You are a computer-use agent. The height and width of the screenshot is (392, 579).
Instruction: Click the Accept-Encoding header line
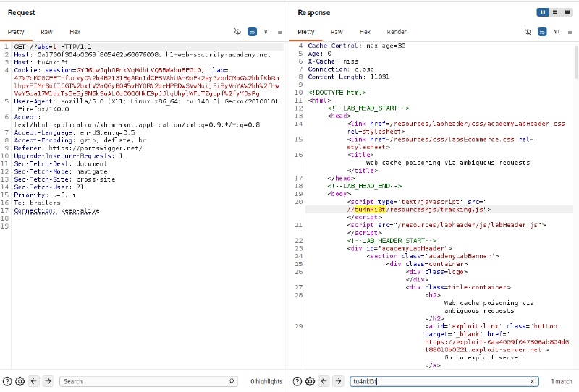pyautogui.click(x=80, y=140)
